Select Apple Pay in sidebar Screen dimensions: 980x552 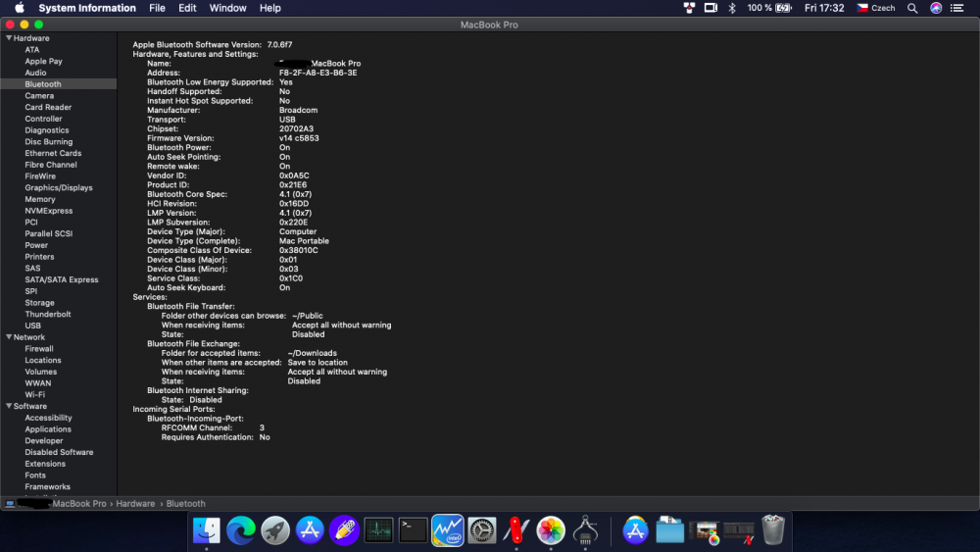pos(43,61)
